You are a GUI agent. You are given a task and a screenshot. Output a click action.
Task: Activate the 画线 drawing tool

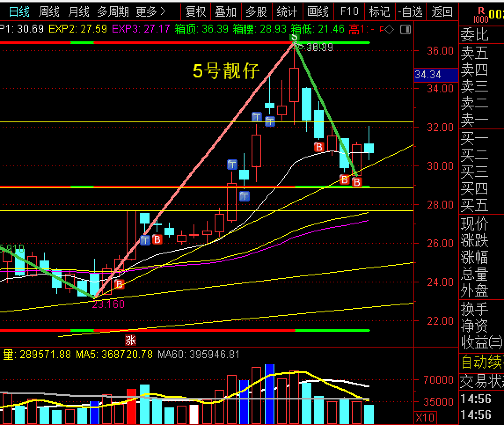[318, 12]
